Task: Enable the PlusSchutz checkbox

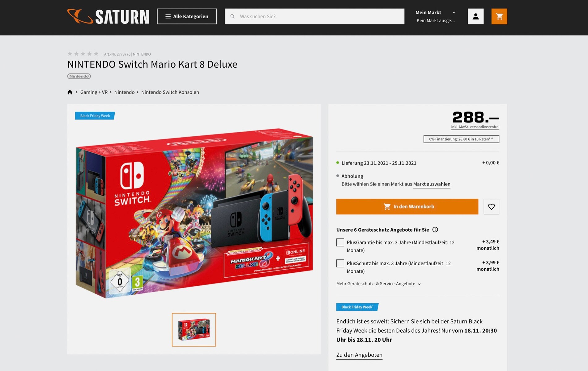Action: click(340, 263)
